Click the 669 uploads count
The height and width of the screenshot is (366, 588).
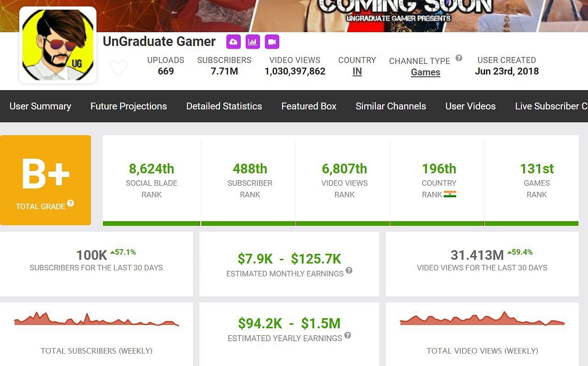pos(166,71)
